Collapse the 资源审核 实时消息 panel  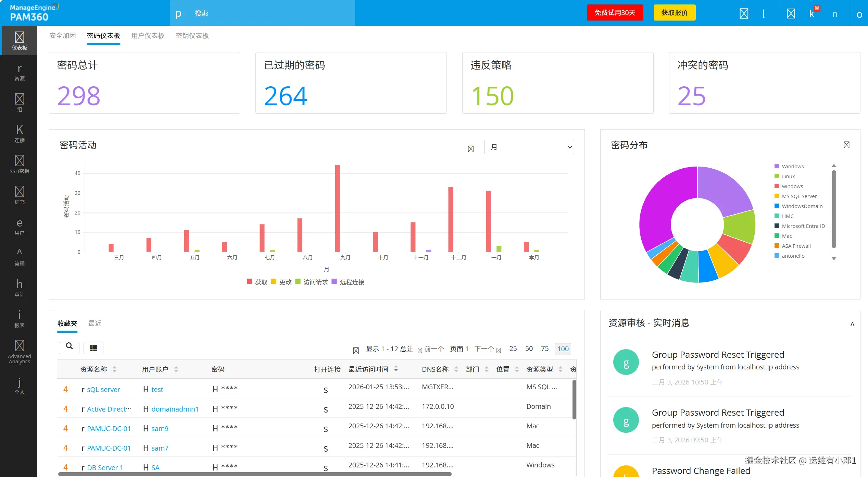(x=852, y=324)
